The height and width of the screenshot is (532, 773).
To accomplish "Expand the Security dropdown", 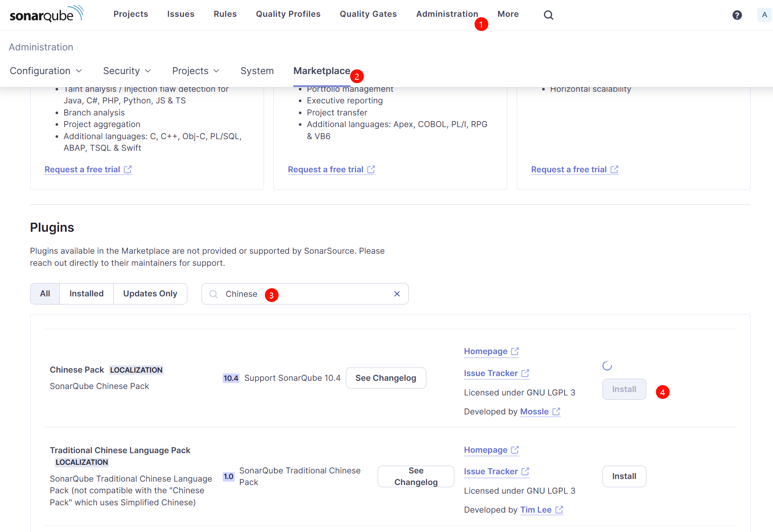I will pos(127,71).
